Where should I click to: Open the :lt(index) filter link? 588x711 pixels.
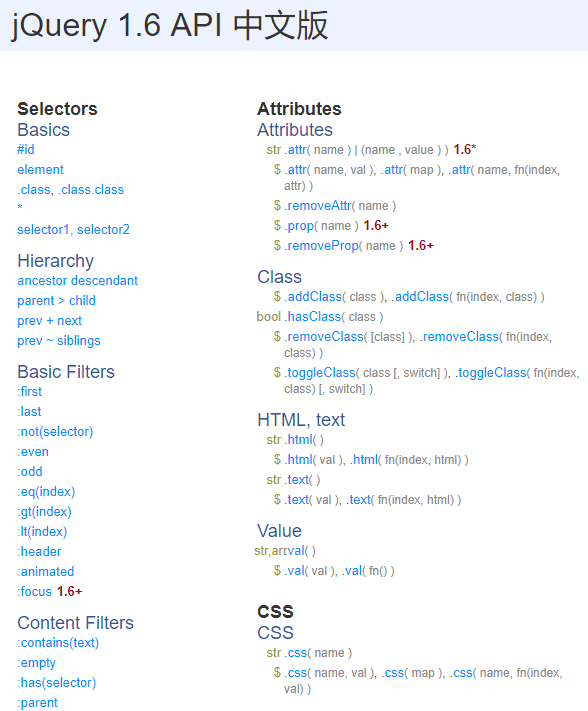[x=42, y=531]
